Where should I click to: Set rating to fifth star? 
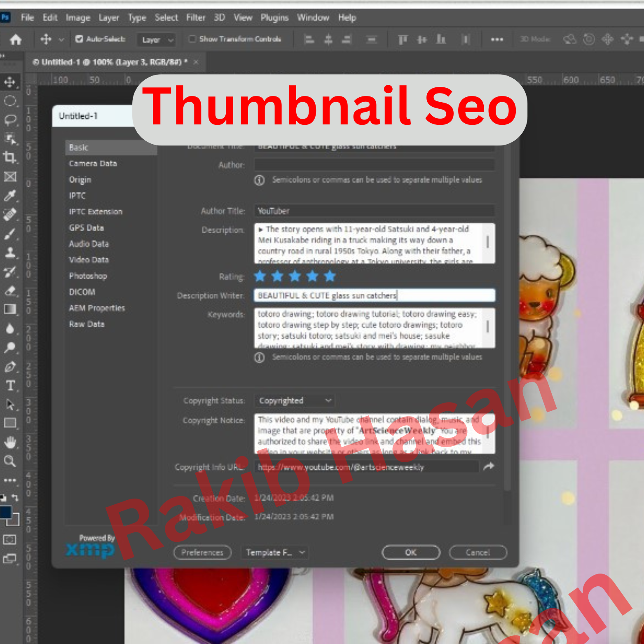click(x=330, y=276)
